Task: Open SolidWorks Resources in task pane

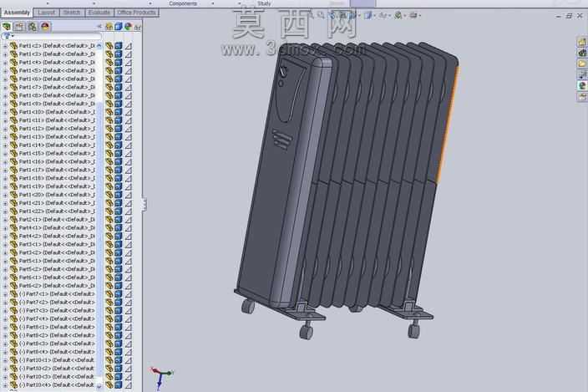Action: 581,42
